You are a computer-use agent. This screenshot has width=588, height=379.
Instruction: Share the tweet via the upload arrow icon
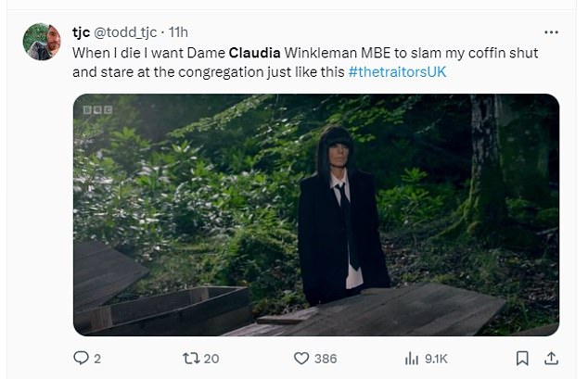click(551, 359)
